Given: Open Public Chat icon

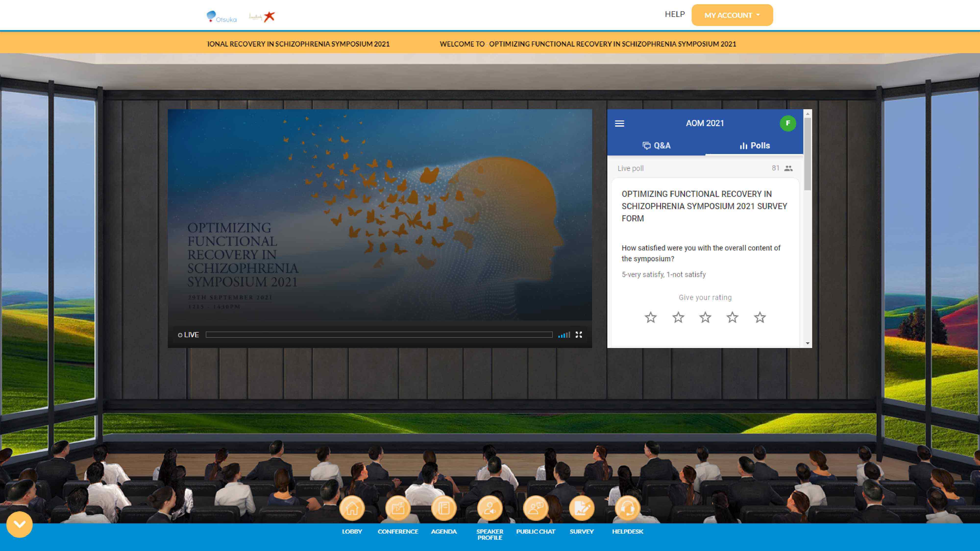Looking at the screenshot, I should [x=536, y=508].
